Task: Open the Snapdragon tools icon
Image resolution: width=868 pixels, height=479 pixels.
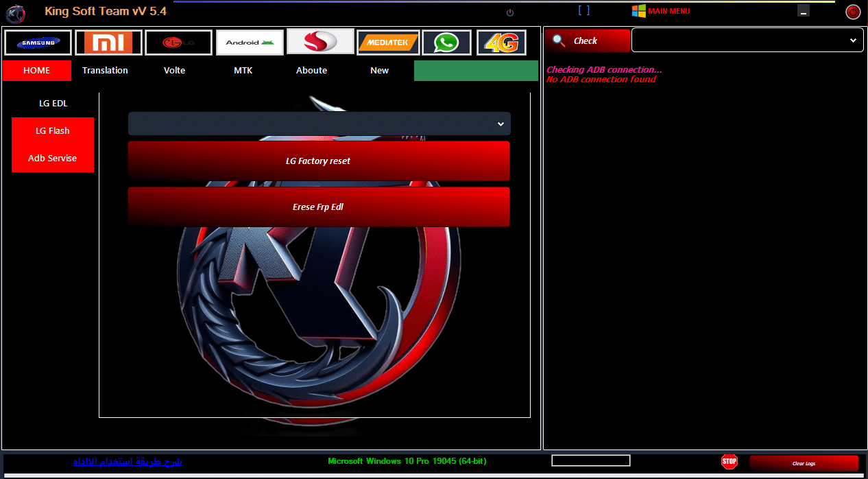Action: [320, 42]
